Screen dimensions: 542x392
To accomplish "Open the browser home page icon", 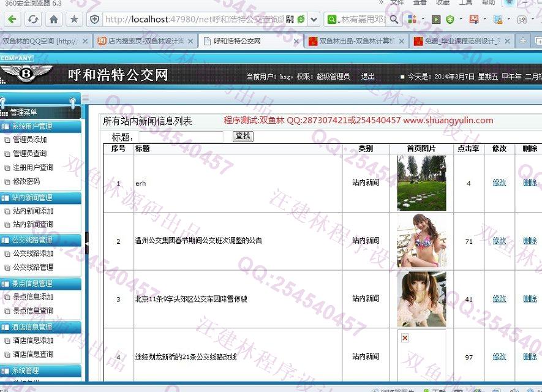I will pyautogui.click(x=53, y=20).
